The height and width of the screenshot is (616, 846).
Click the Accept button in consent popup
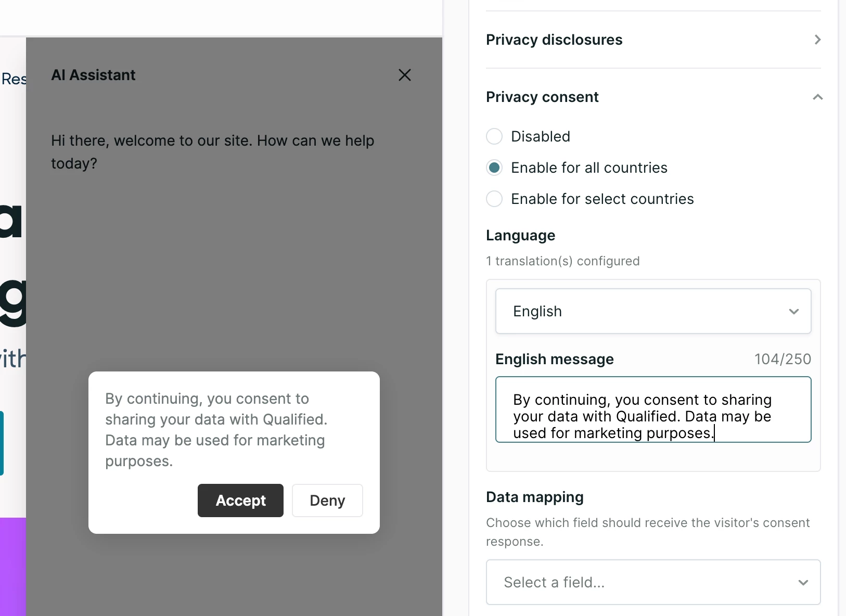coord(240,500)
